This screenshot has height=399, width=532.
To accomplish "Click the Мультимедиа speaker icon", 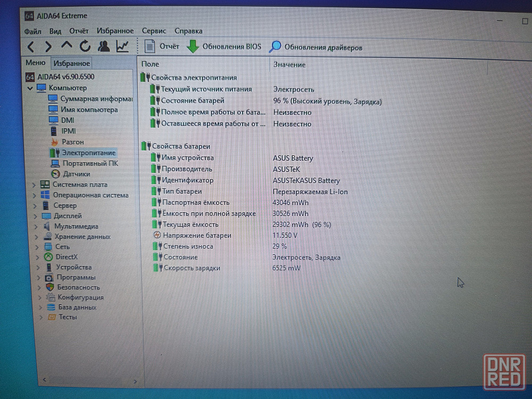I will pyautogui.click(x=47, y=226).
